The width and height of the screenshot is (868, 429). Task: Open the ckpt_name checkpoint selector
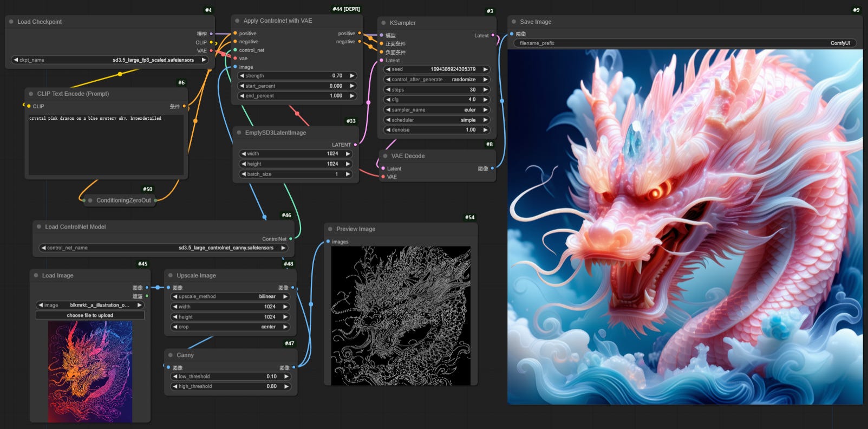[x=110, y=60]
